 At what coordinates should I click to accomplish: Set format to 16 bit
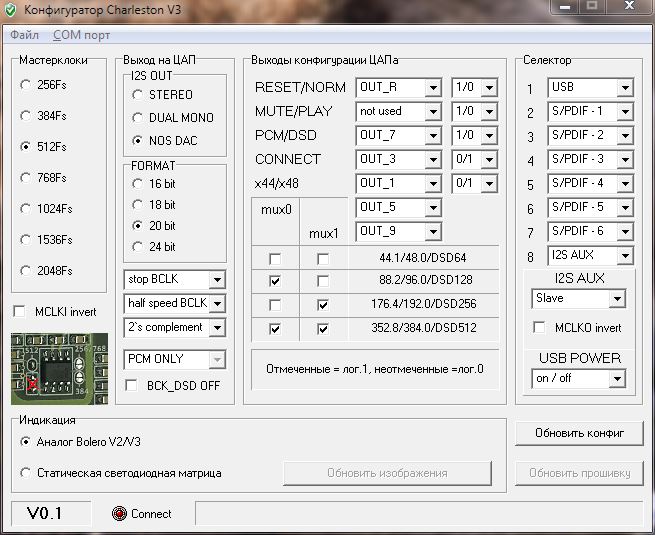click(137, 184)
